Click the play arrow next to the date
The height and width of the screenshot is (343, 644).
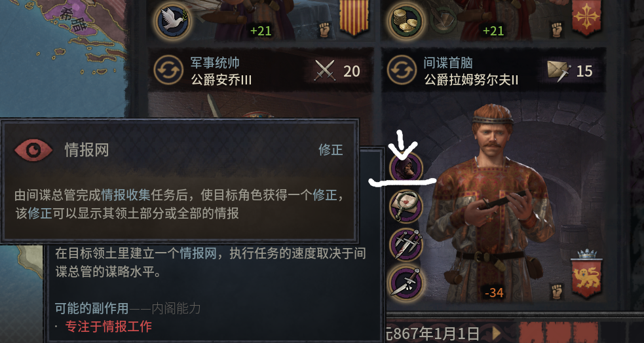[497, 333]
